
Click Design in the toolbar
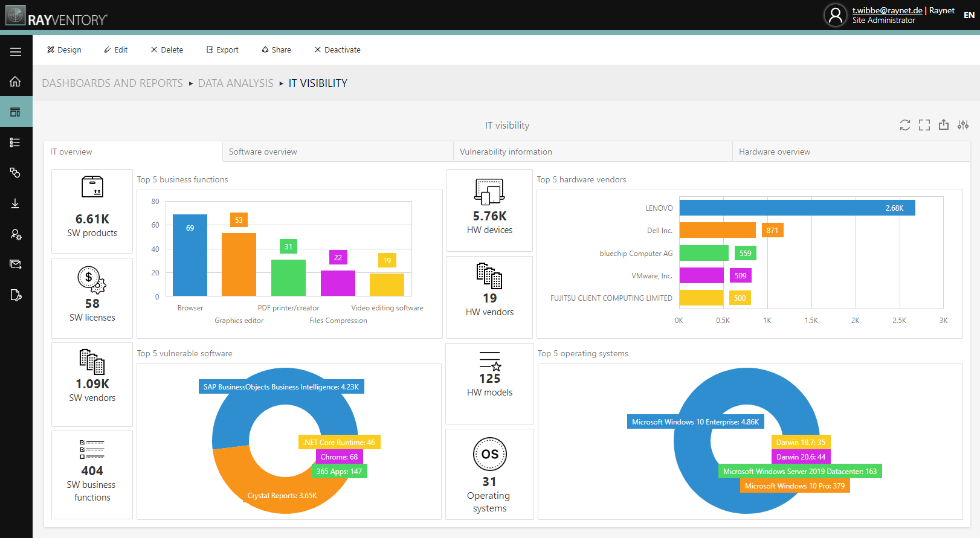pos(64,50)
